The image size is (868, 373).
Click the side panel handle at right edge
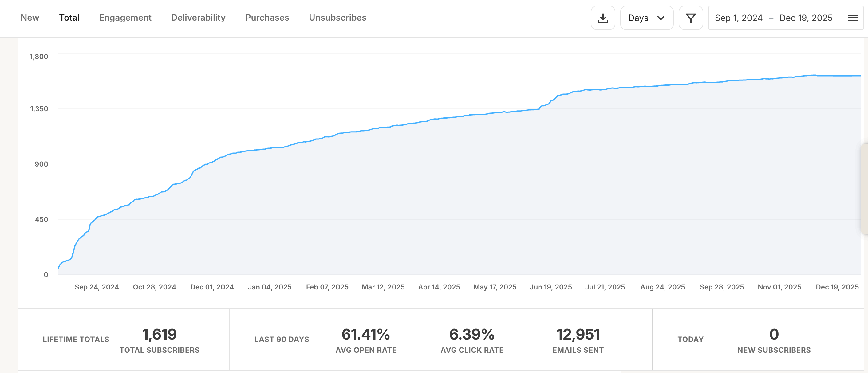click(865, 189)
